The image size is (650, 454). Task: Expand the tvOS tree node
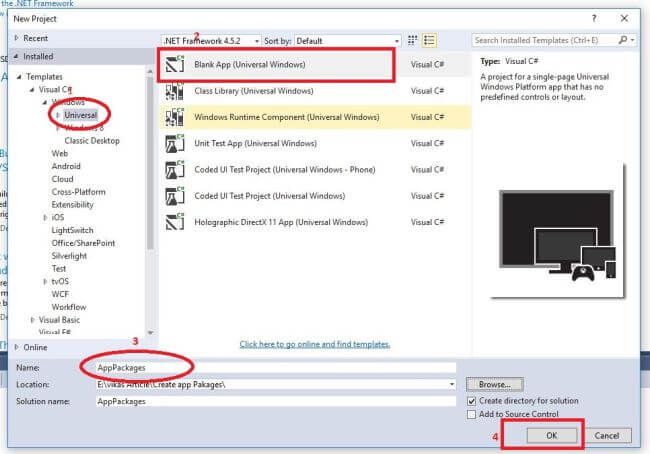45,282
